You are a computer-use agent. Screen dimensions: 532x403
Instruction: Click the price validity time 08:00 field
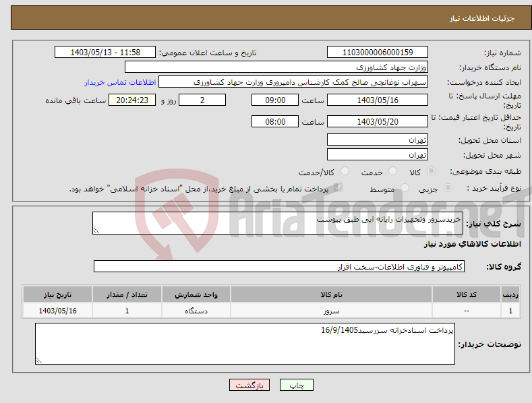[x=275, y=121]
